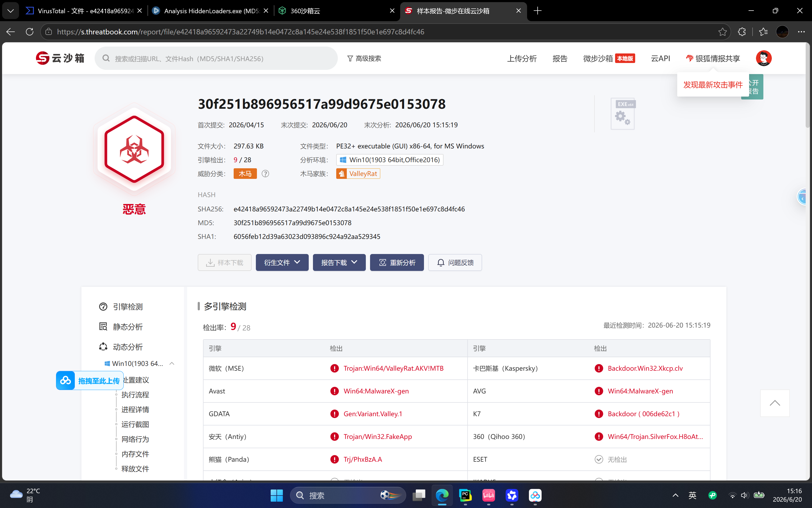Click the 问题反馈 button
The height and width of the screenshot is (508, 812).
pos(455,262)
